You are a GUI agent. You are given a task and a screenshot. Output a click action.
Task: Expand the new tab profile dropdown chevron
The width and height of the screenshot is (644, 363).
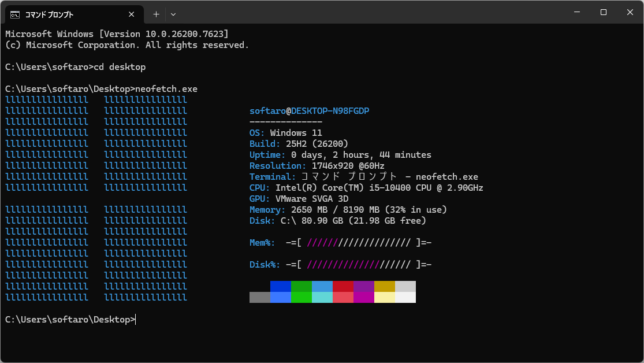[173, 14]
